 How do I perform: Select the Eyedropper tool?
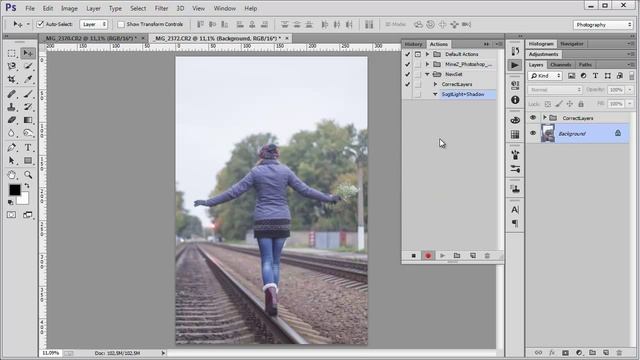pyautogui.click(x=28, y=79)
